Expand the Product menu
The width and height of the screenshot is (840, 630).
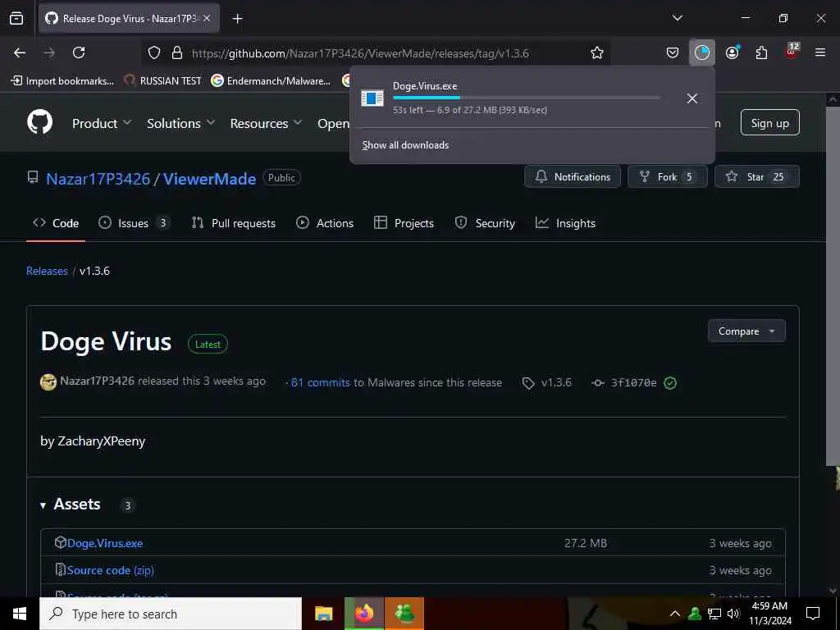point(102,123)
